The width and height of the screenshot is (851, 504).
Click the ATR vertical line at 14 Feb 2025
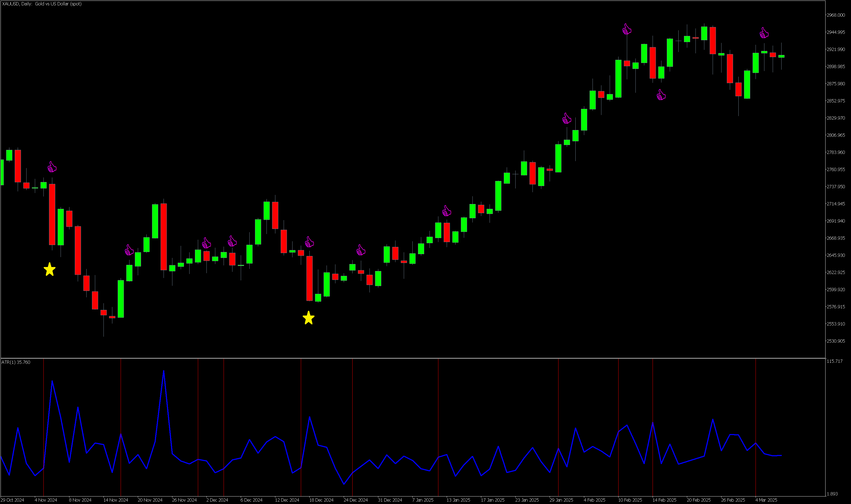(653, 428)
